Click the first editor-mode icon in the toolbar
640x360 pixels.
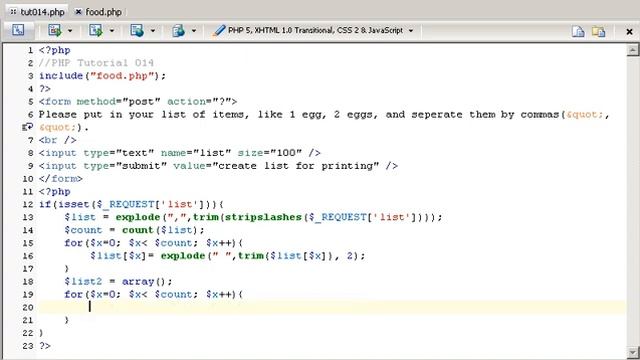[x=18, y=30]
